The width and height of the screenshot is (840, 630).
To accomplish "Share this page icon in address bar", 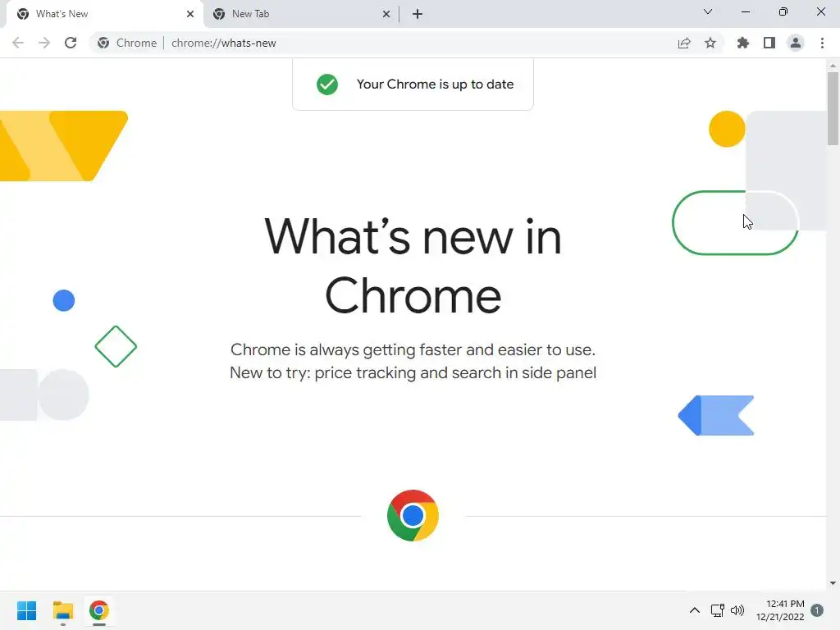I will pos(684,43).
